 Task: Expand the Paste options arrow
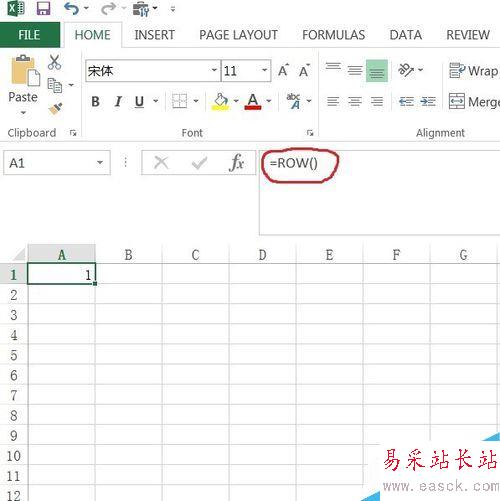tap(23, 113)
